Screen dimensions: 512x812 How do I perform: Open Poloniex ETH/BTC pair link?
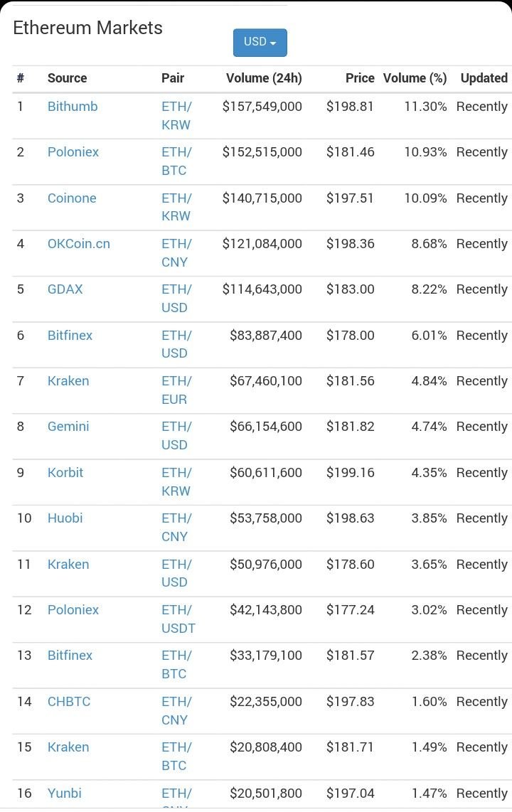click(x=176, y=161)
